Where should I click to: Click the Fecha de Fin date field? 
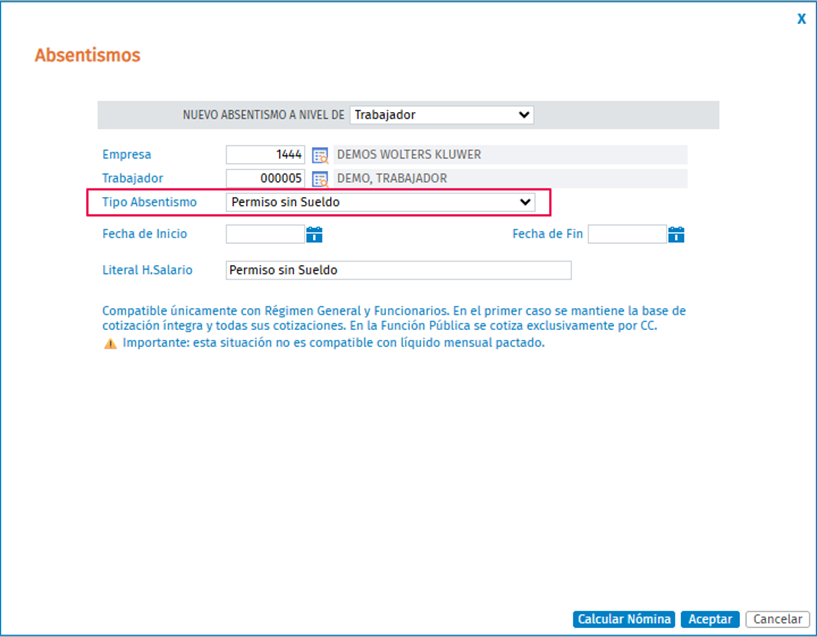click(x=627, y=234)
